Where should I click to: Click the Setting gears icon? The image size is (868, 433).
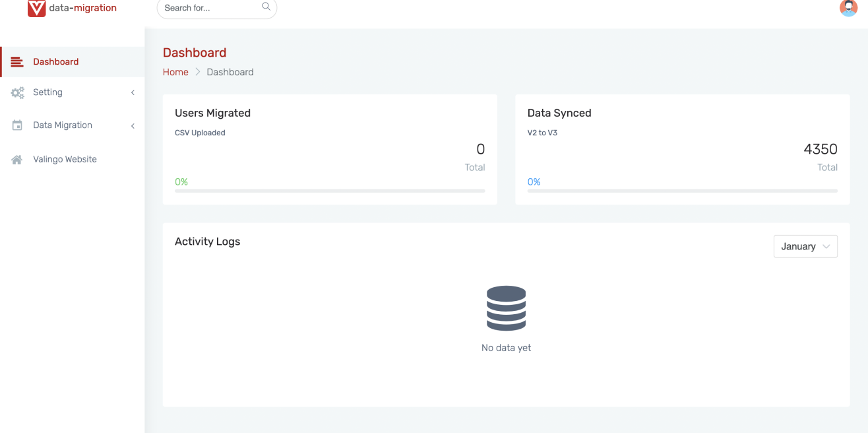coord(17,93)
